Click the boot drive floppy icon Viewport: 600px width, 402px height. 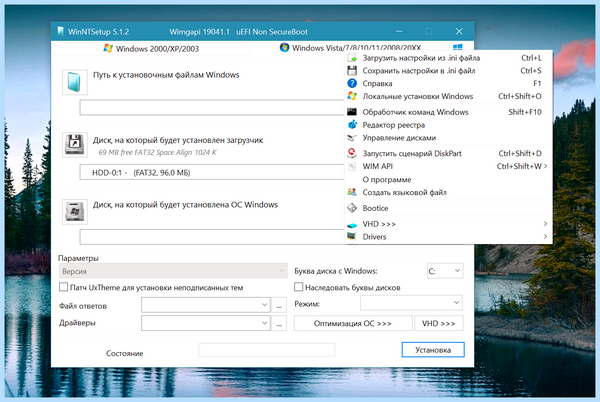click(75, 145)
